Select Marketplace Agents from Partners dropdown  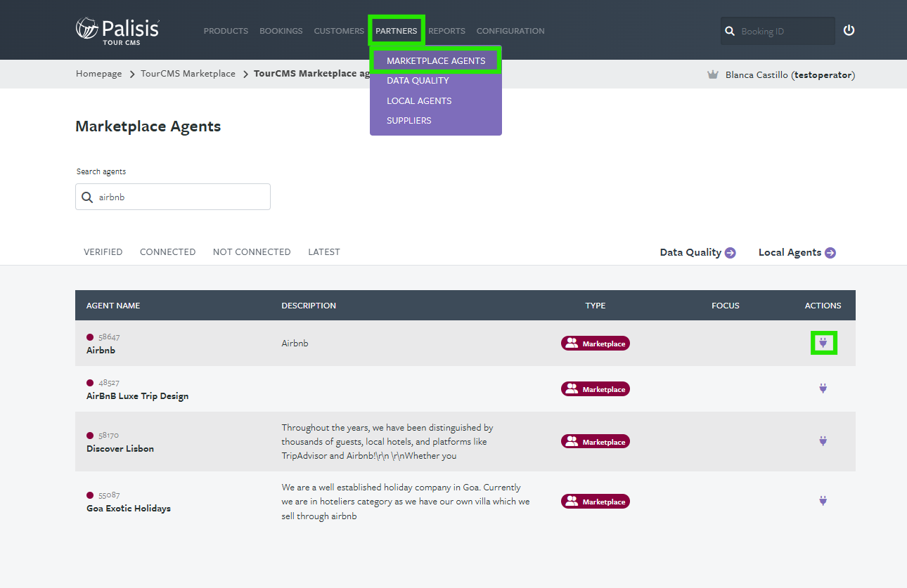point(436,61)
